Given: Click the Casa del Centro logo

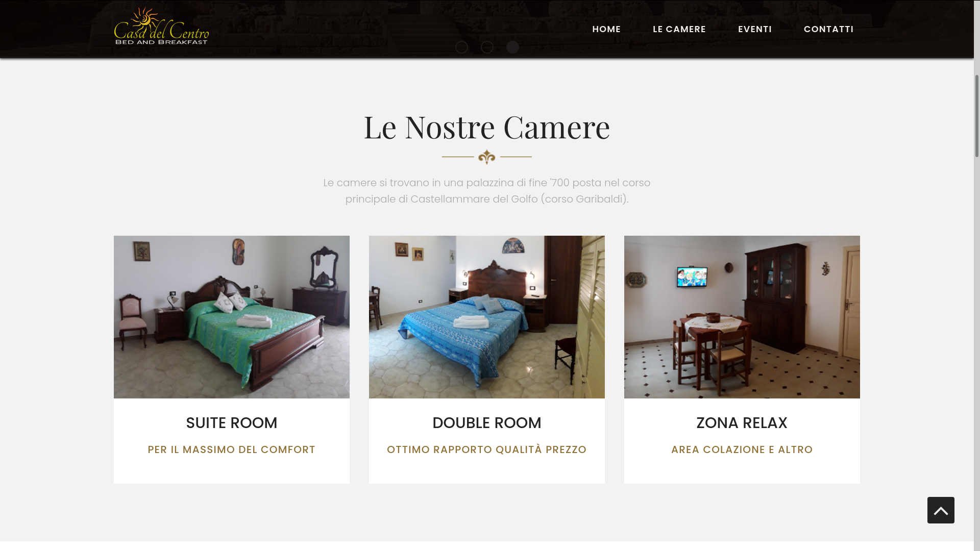Looking at the screenshot, I should [x=161, y=26].
